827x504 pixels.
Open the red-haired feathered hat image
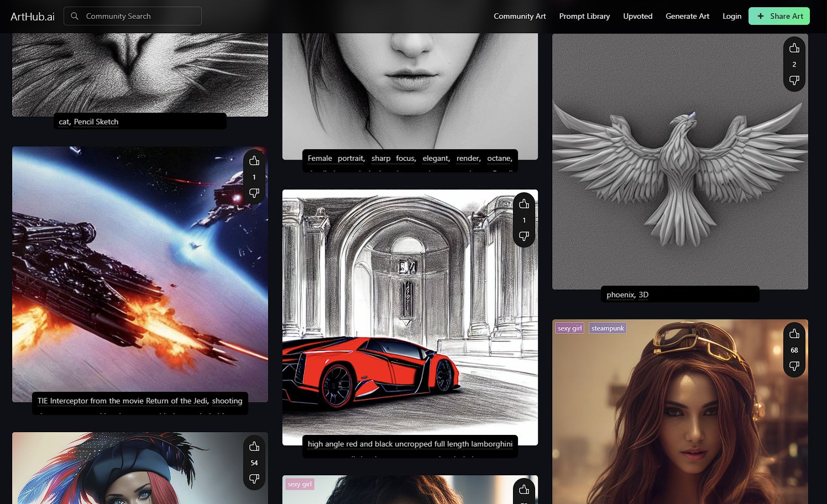140,468
